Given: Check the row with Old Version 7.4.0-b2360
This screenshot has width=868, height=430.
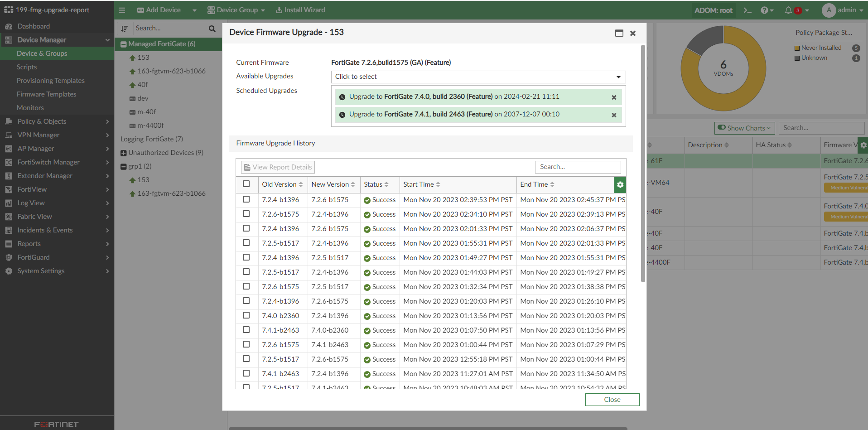Looking at the screenshot, I should (246, 315).
